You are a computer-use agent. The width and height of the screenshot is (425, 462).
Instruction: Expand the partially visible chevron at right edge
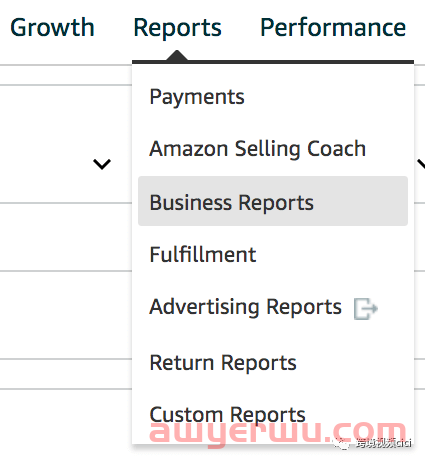click(421, 164)
